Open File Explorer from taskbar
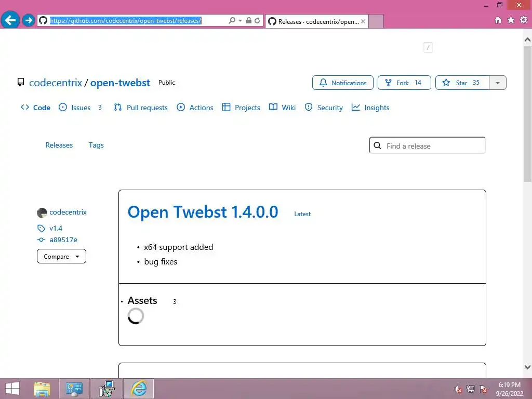The height and width of the screenshot is (399, 532). coord(42,389)
